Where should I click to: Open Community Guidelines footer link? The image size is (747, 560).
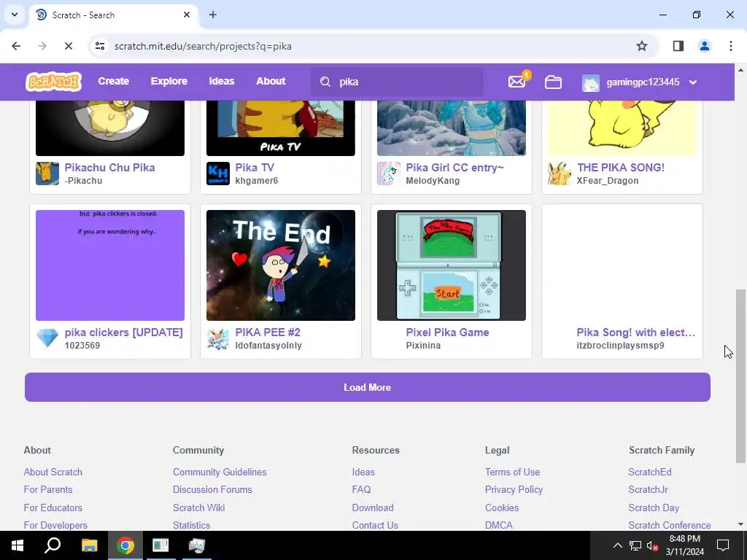220,472
